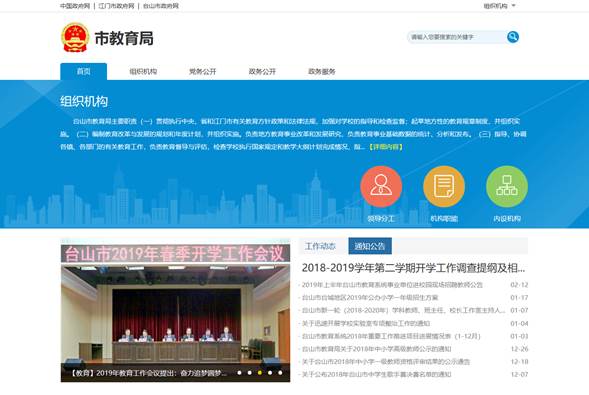The width and height of the screenshot is (589, 395).
Task: Open the 政务服务 navigation menu item
Action: click(322, 71)
